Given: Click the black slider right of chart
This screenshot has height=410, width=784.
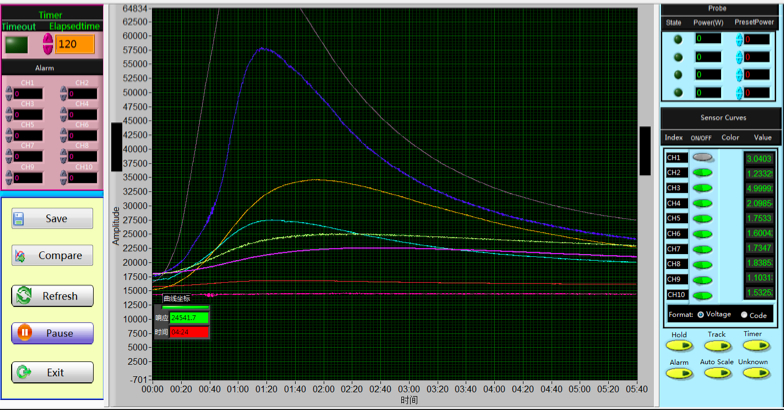Looking at the screenshot, I should click(645, 150).
